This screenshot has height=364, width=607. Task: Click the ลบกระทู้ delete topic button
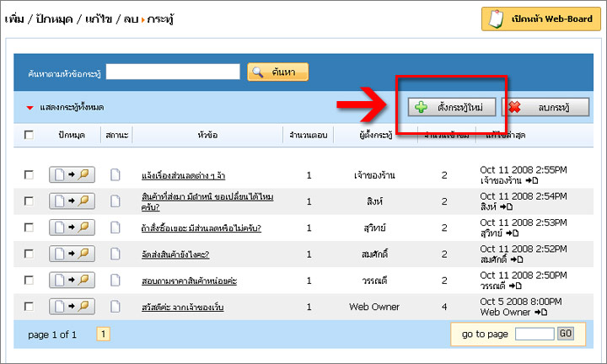[x=545, y=108]
